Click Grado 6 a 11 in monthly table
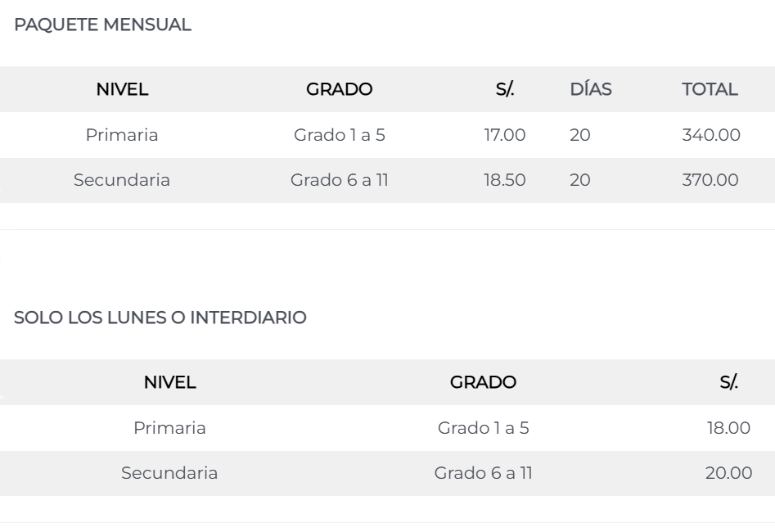Viewport: 775px width, 532px height. 339,180
